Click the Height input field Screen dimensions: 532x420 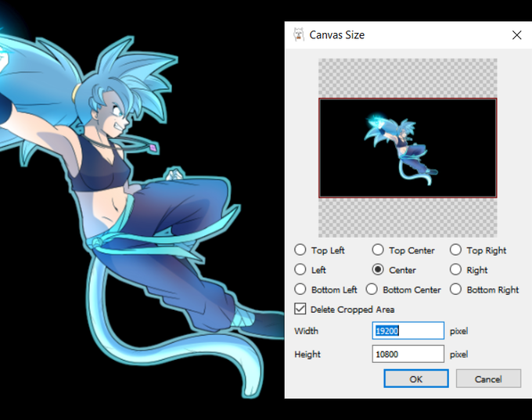[408, 354]
